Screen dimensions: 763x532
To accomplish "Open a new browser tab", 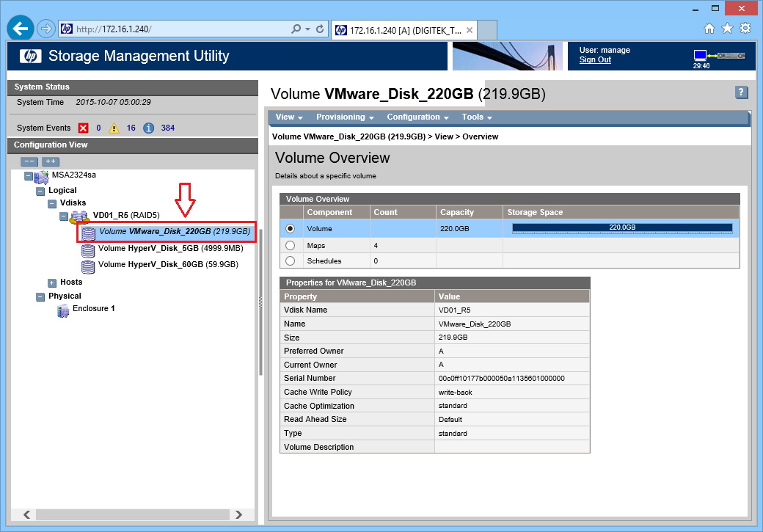I will pos(487,30).
